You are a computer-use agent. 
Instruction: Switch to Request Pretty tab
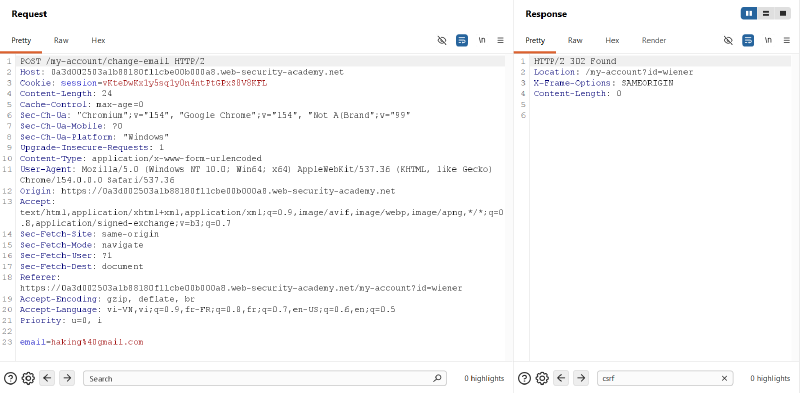[x=21, y=40]
